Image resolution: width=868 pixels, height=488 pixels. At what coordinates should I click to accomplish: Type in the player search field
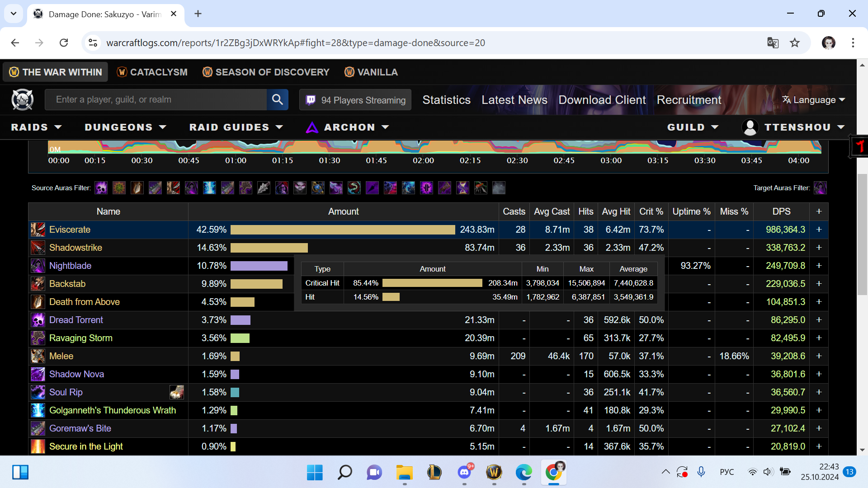pyautogui.click(x=156, y=99)
